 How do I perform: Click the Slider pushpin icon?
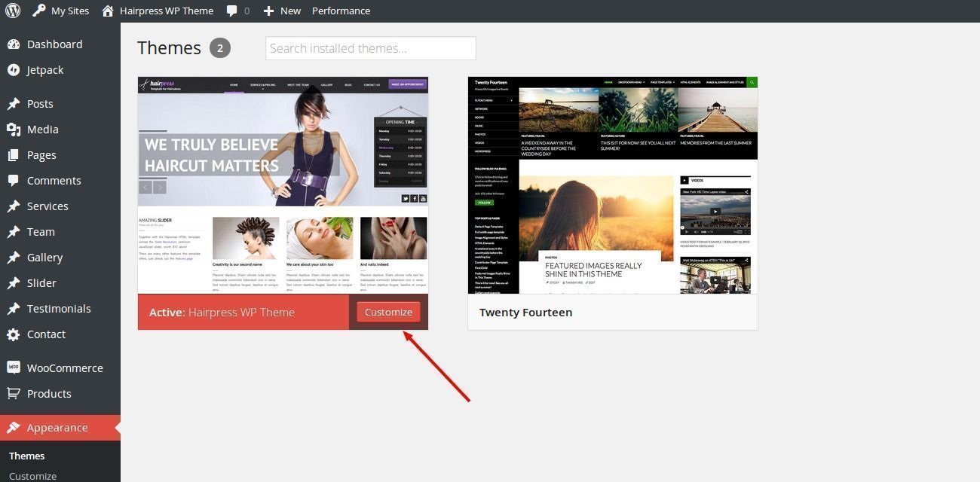(x=14, y=283)
